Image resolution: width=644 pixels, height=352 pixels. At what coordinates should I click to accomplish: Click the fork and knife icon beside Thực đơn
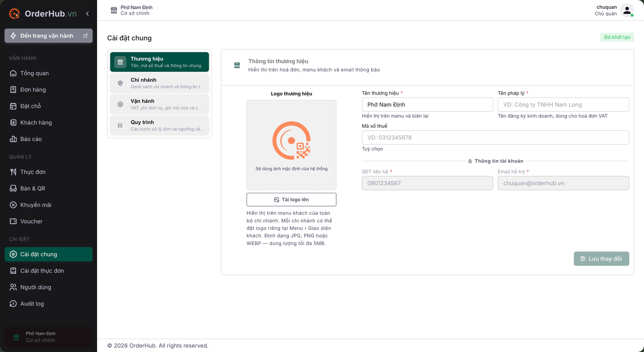[13, 172]
